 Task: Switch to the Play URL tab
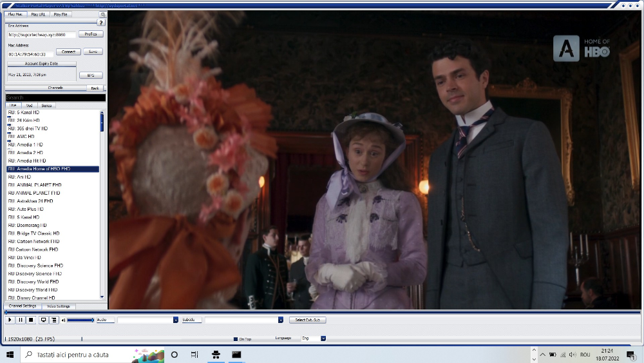point(38,14)
